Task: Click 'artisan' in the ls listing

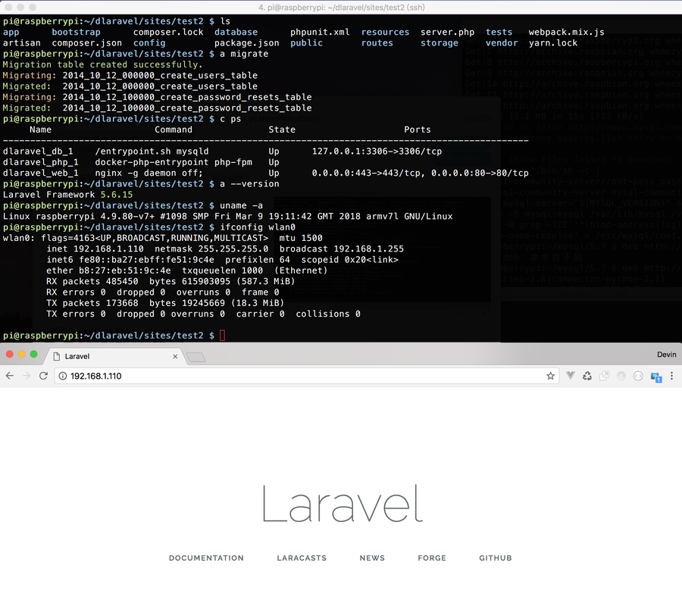Action: coord(22,43)
